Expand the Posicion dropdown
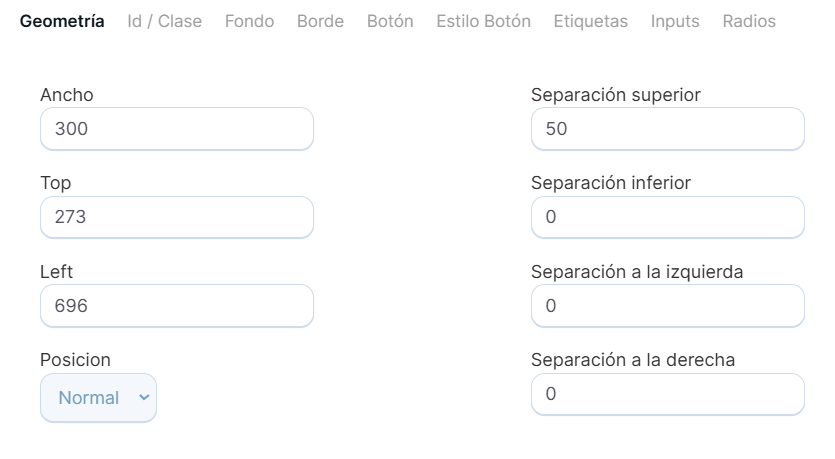835x459 pixels. (98, 398)
